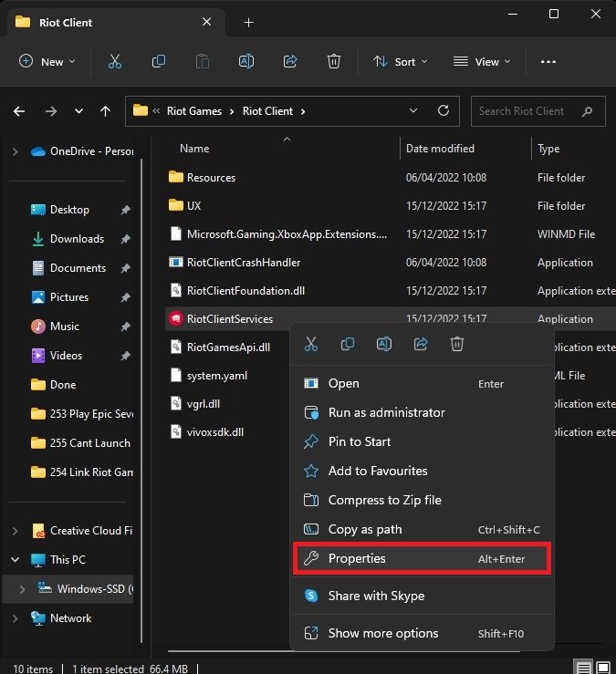The width and height of the screenshot is (616, 674).
Task: Go up one folder with up arrow
Action: (106, 111)
